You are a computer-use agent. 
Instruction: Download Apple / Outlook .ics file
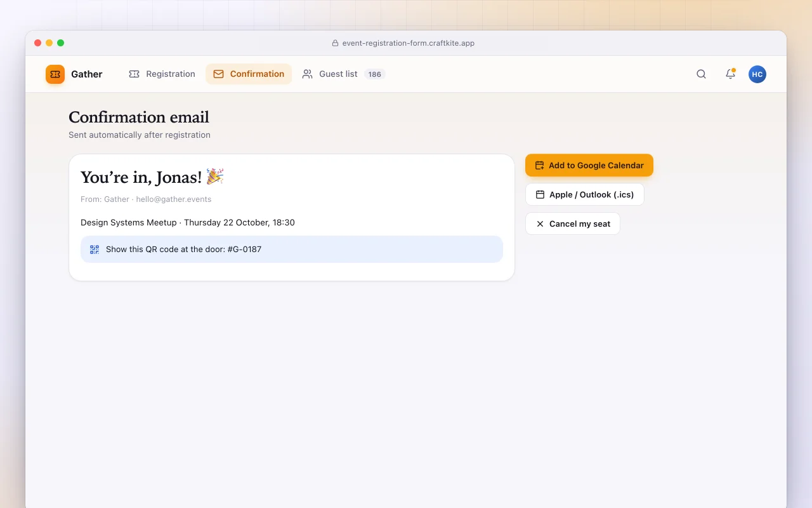point(585,194)
